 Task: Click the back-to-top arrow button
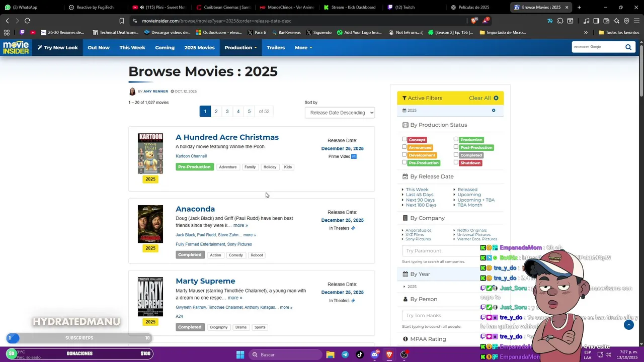click(x=628, y=325)
